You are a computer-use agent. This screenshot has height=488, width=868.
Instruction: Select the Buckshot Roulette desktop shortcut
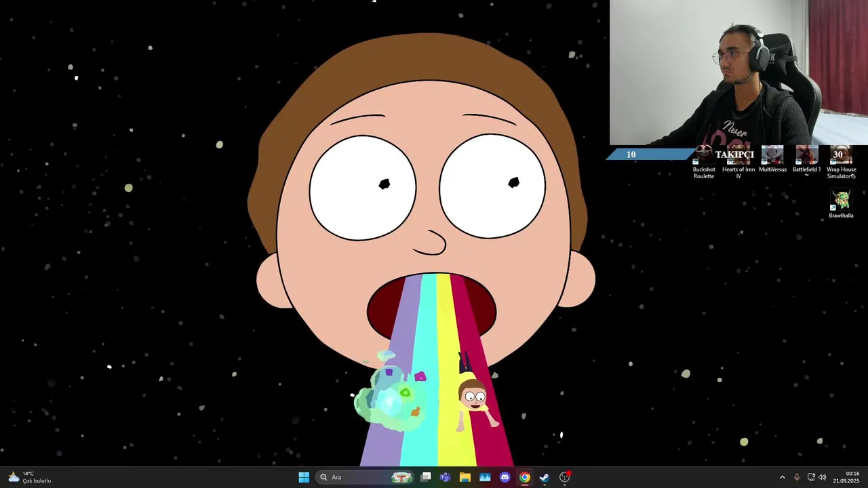704,163
